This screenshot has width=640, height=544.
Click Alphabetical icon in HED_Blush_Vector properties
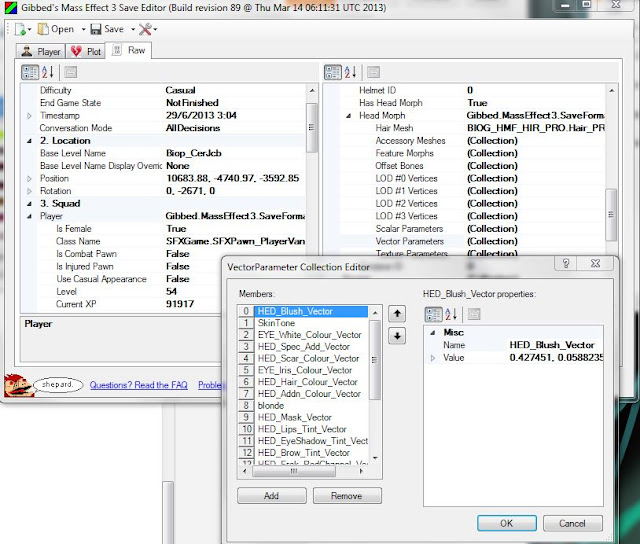pyautogui.click(x=451, y=314)
